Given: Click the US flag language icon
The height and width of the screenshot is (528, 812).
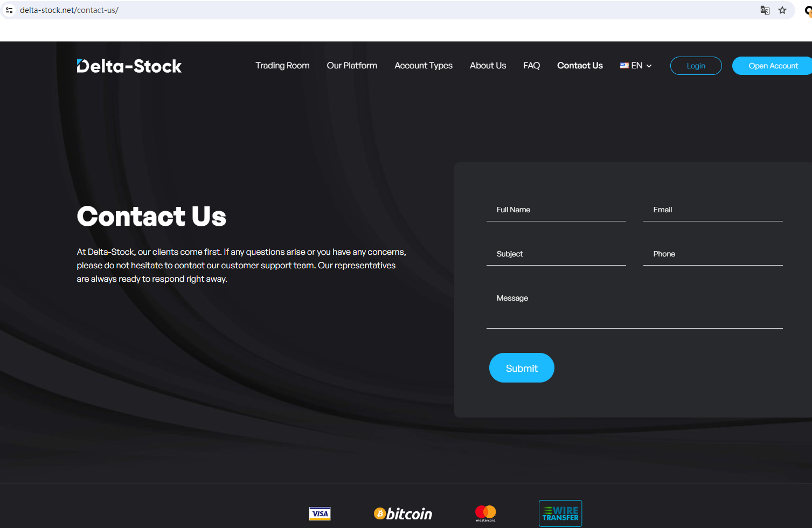Looking at the screenshot, I should pos(624,66).
